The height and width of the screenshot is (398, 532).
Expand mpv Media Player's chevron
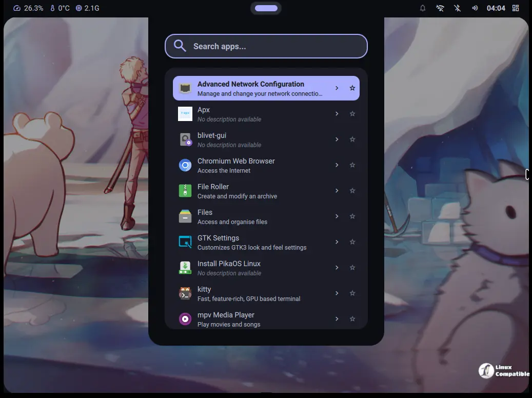coord(337,319)
